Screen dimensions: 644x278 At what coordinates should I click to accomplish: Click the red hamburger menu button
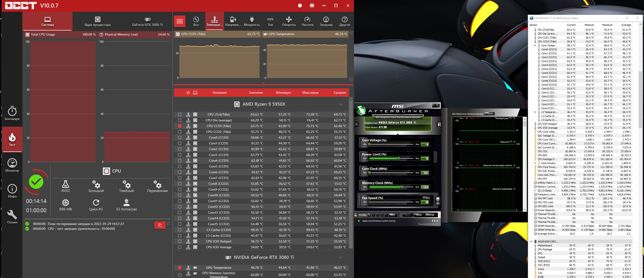click(x=179, y=21)
